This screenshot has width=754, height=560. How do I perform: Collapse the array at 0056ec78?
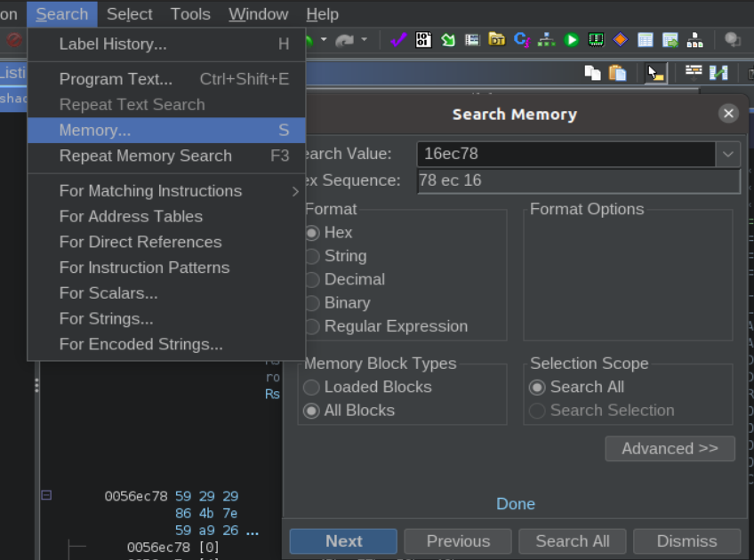(46, 494)
